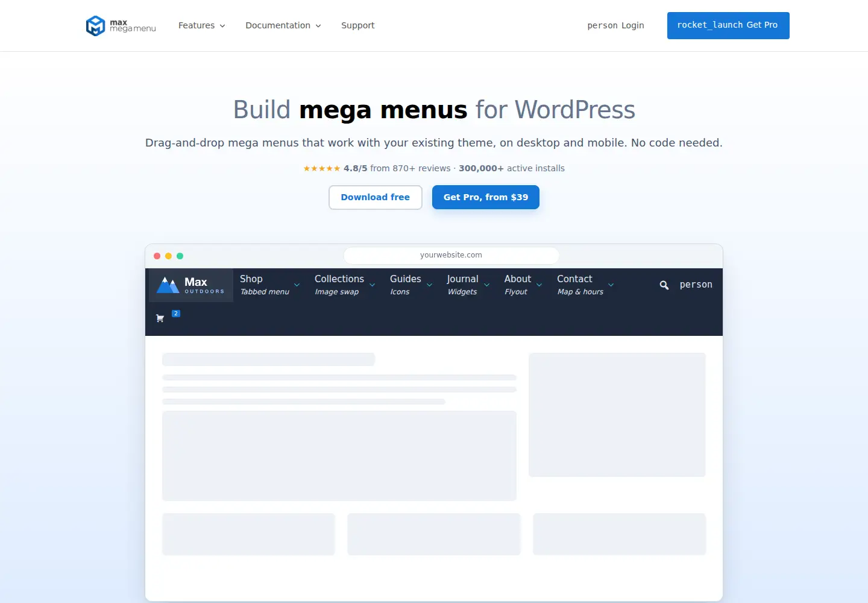This screenshot has width=868, height=603.
Task: Expand the Collections menu chevron
Action: 372,285
